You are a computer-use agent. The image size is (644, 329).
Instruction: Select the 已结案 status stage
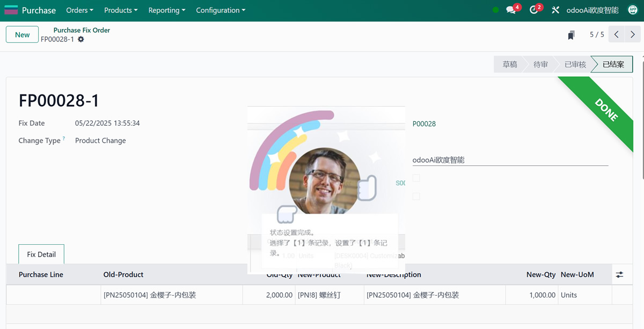(613, 64)
